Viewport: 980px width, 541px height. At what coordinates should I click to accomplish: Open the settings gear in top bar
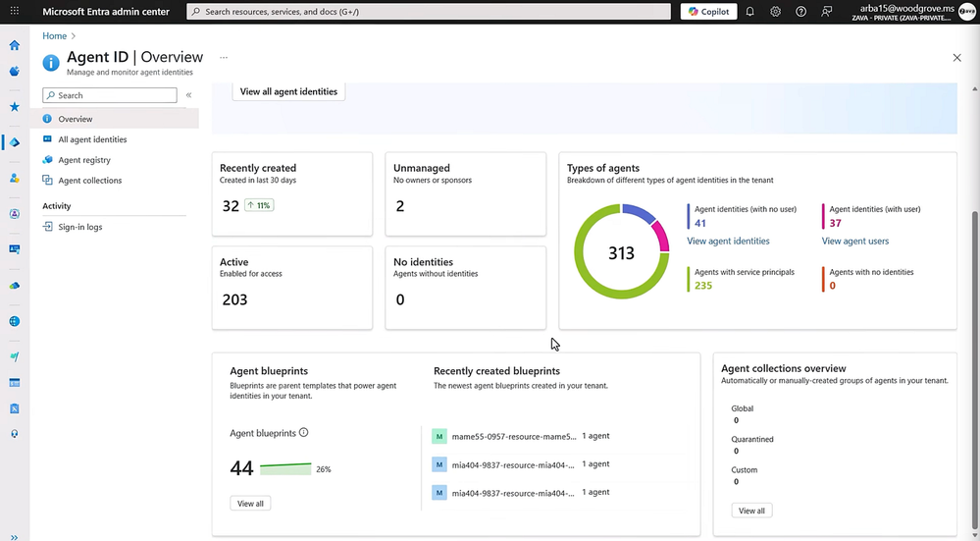point(776,11)
